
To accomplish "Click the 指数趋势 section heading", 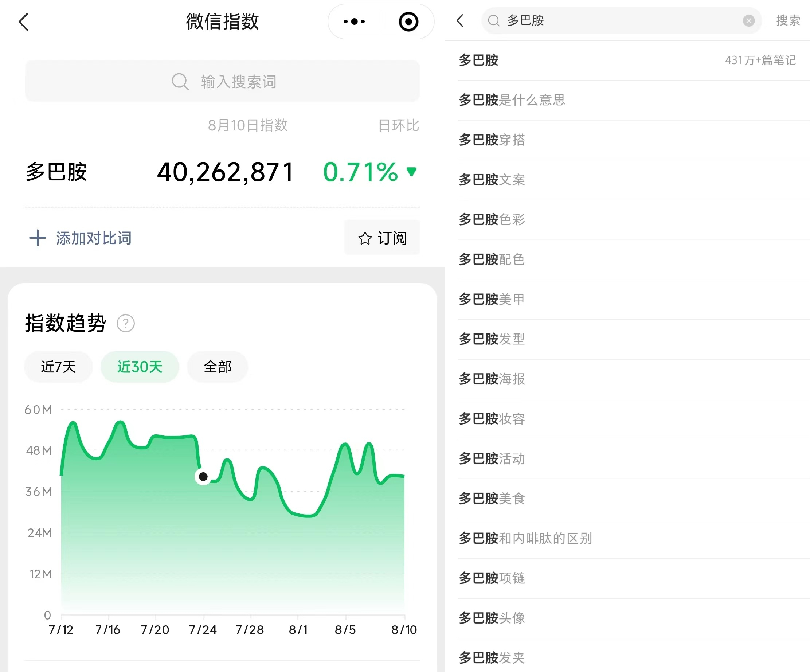I will coord(65,323).
